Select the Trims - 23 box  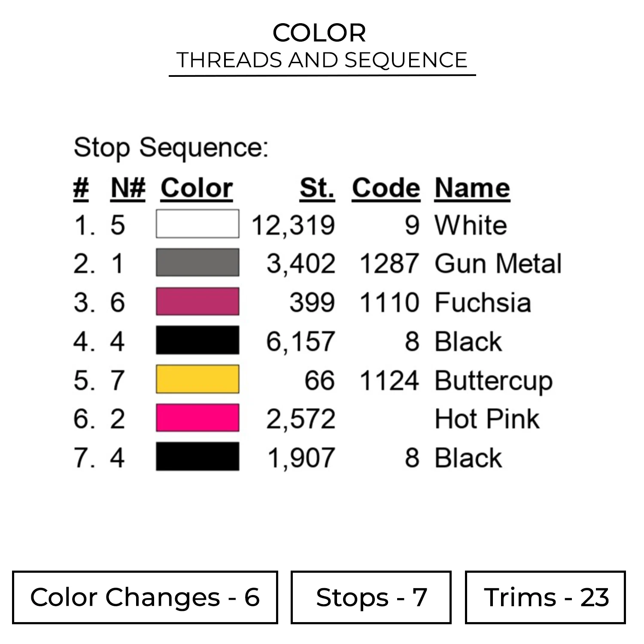tap(545, 597)
